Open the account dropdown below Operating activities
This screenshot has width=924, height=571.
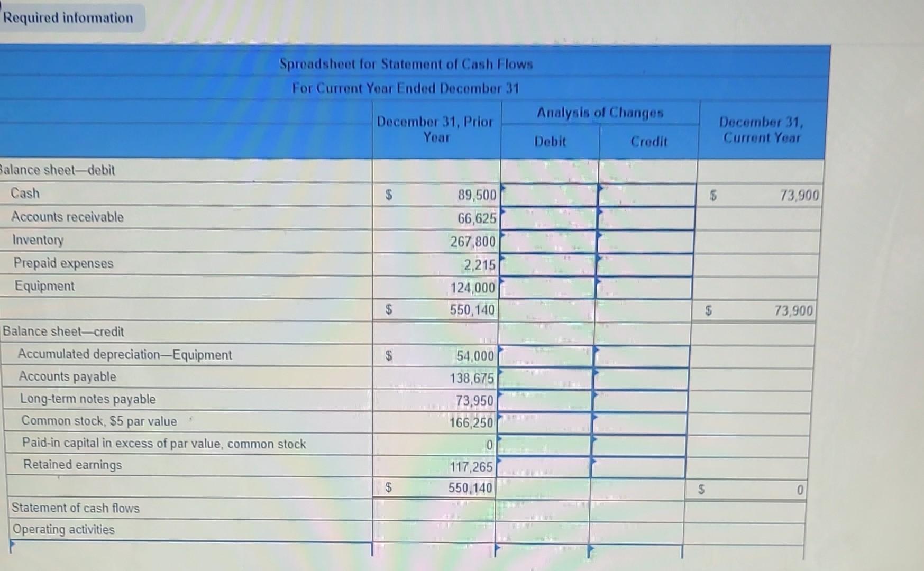pyautogui.click(x=190, y=549)
